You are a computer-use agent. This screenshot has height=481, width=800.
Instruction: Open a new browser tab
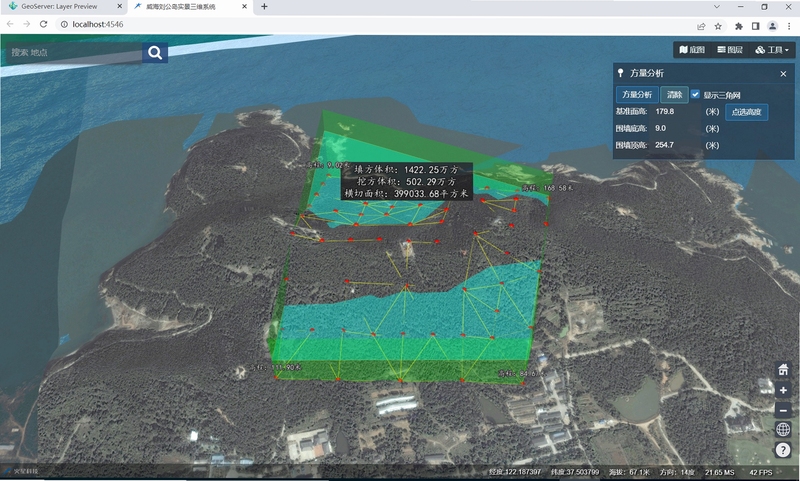(x=264, y=7)
